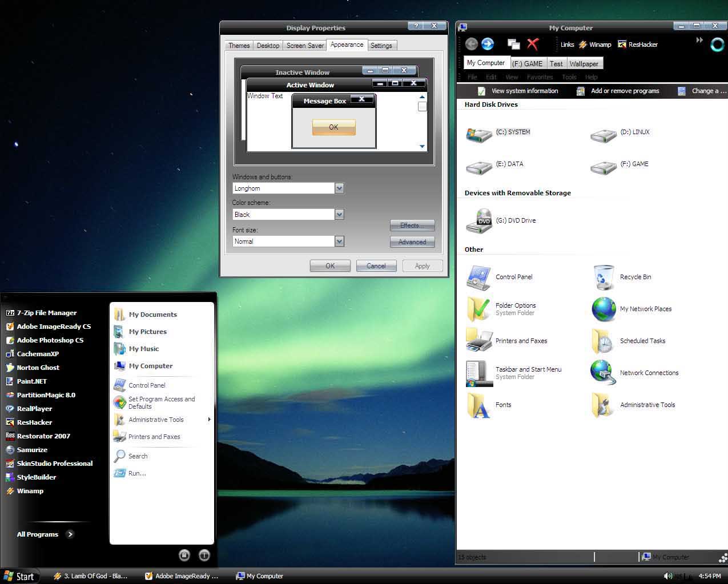The height and width of the screenshot is (584, 728).
Task: Launch Winamp from the Start menu list
Action: [x=30, y=491]
